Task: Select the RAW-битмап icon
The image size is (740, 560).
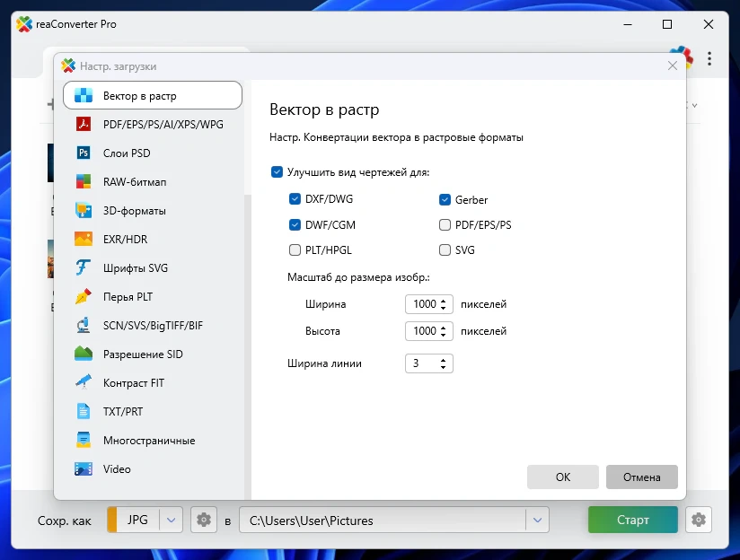Action: pyautogui.click(x=84, y=181)
